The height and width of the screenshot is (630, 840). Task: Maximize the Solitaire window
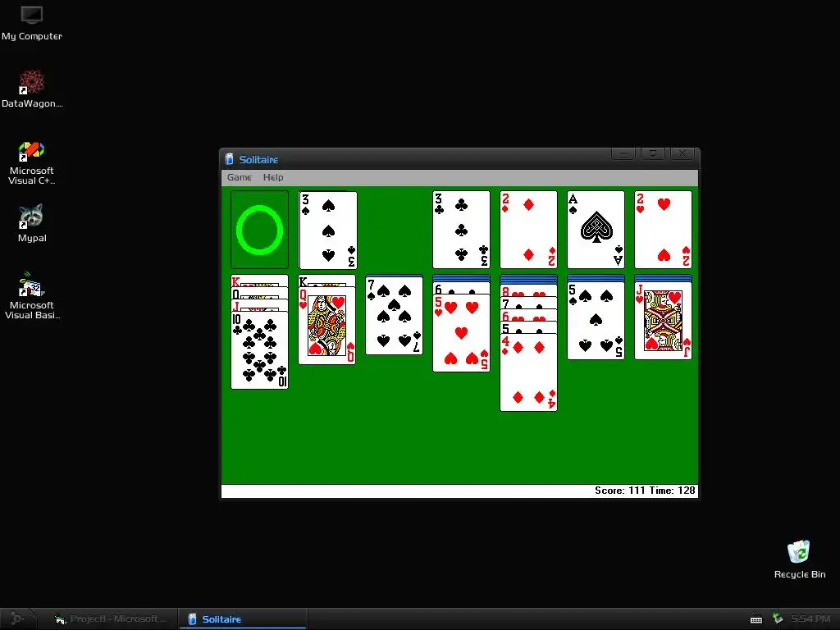652,153
